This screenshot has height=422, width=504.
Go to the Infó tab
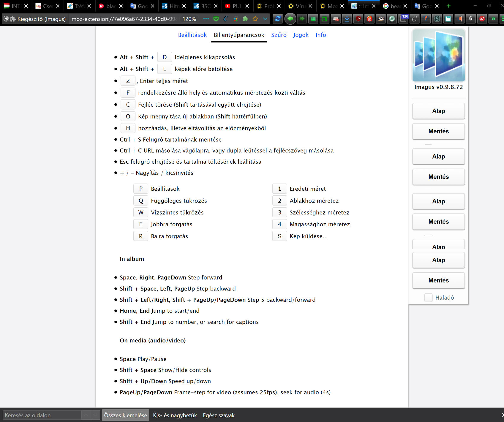321,35
